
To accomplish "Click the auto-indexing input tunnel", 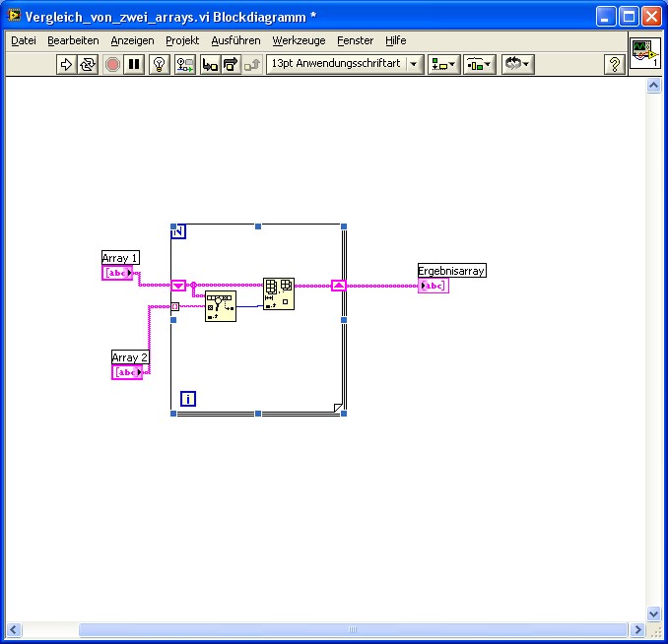I will tap(175, 306).
